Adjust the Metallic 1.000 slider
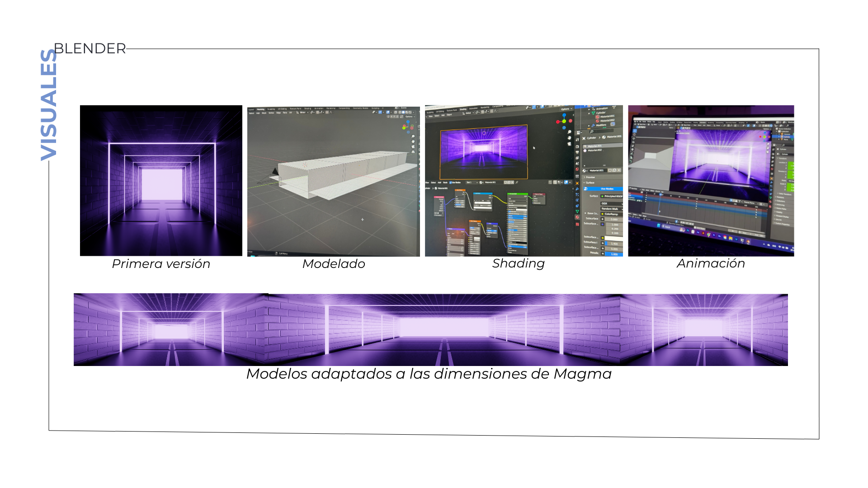 tap(614, 254)
